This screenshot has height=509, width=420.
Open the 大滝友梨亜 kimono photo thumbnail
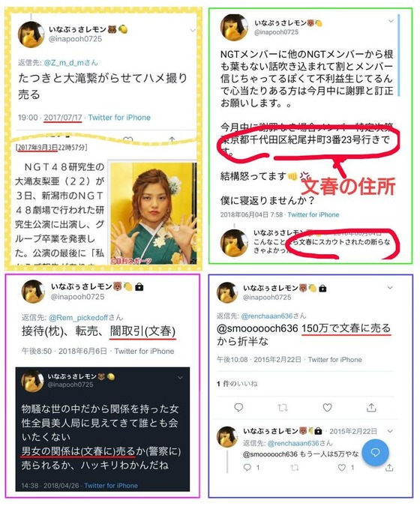click(153, 213)
